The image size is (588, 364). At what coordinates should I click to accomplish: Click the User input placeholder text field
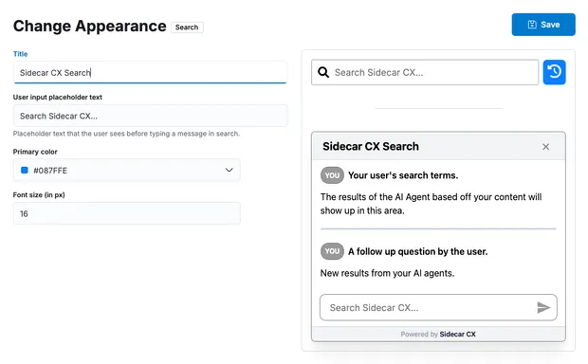(x=150, y=116)
